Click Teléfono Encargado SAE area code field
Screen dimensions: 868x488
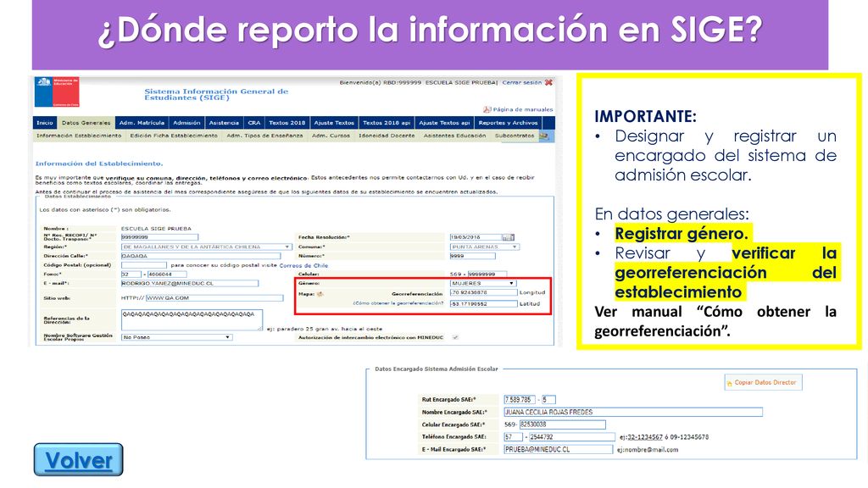pyautogui.click(x=513, y=437)
